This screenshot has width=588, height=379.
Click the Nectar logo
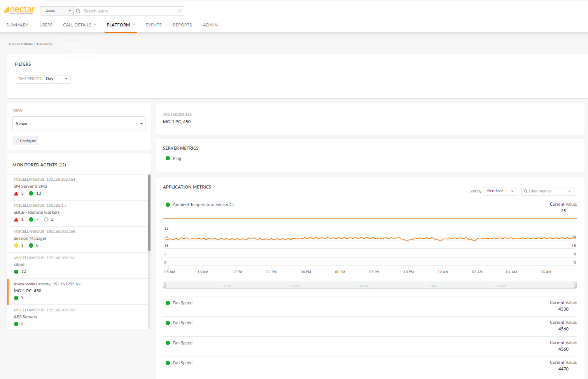point(19,10)
